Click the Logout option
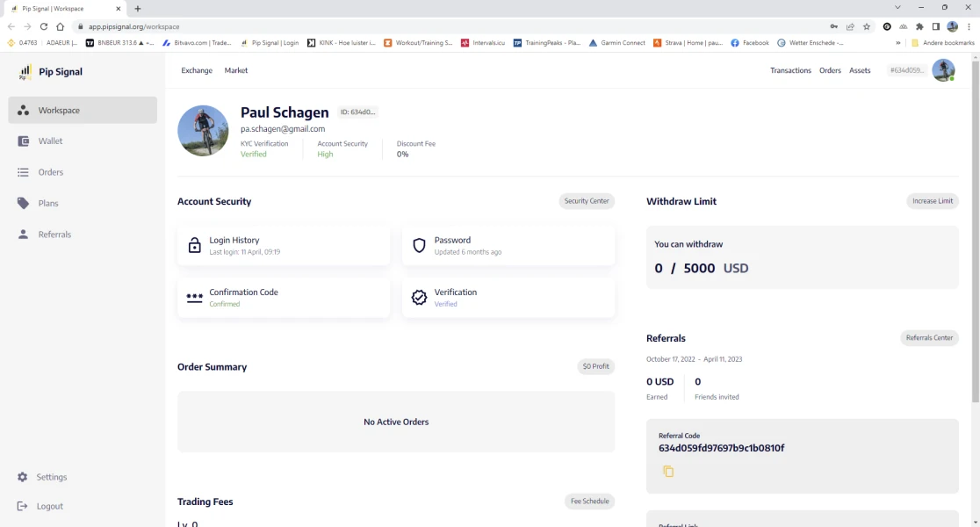 49,507
